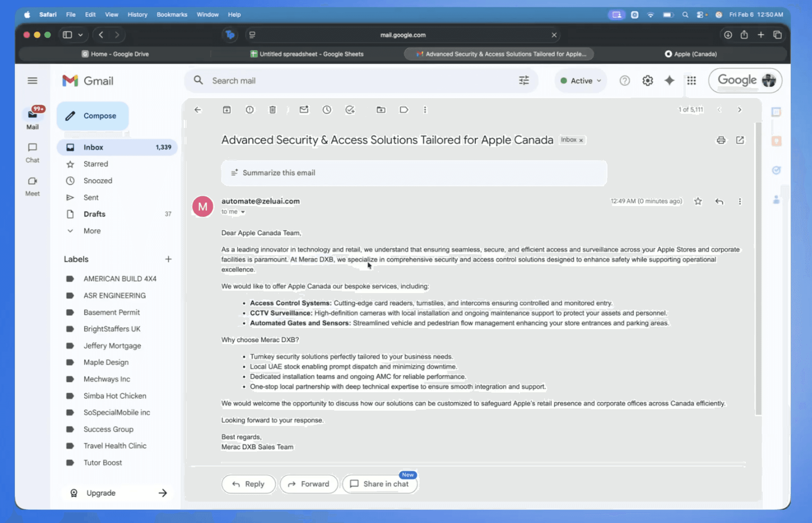The width and height of the screenshot is (812, 523).
Task: Click the Search mail input field
Action: 361,80
